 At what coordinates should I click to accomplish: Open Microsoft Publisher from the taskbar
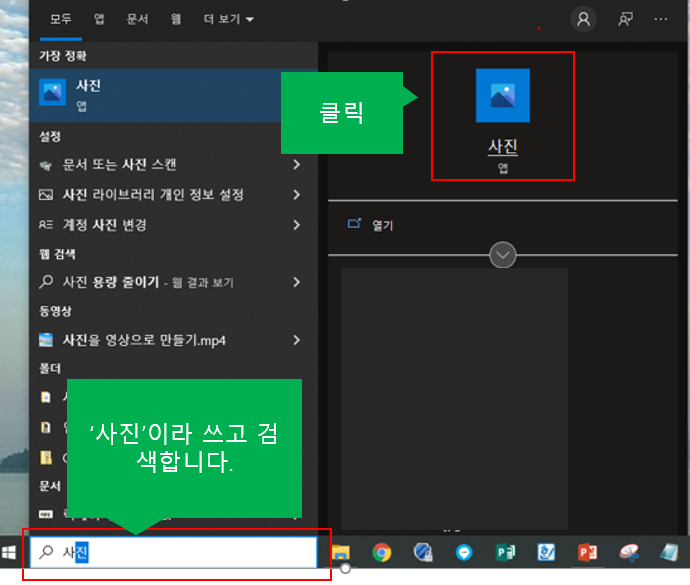point(505,552)
